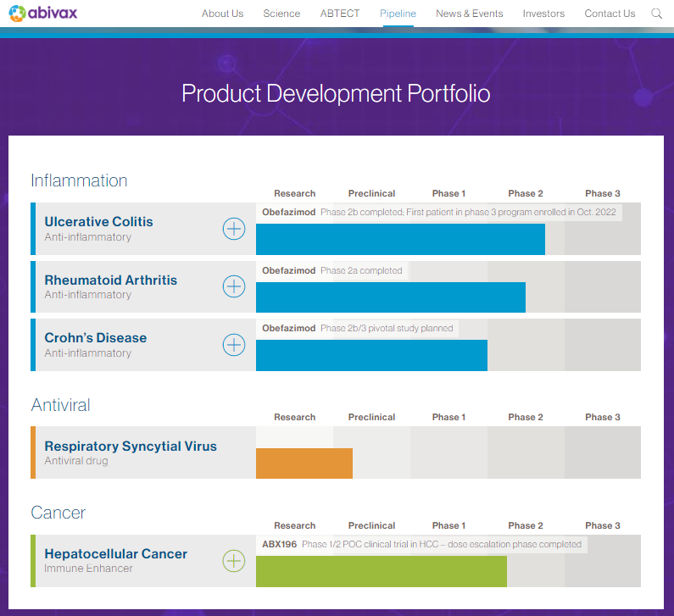Navigate to the Investors section
This screenshot has width=674, height=616.
click(543, 14)
